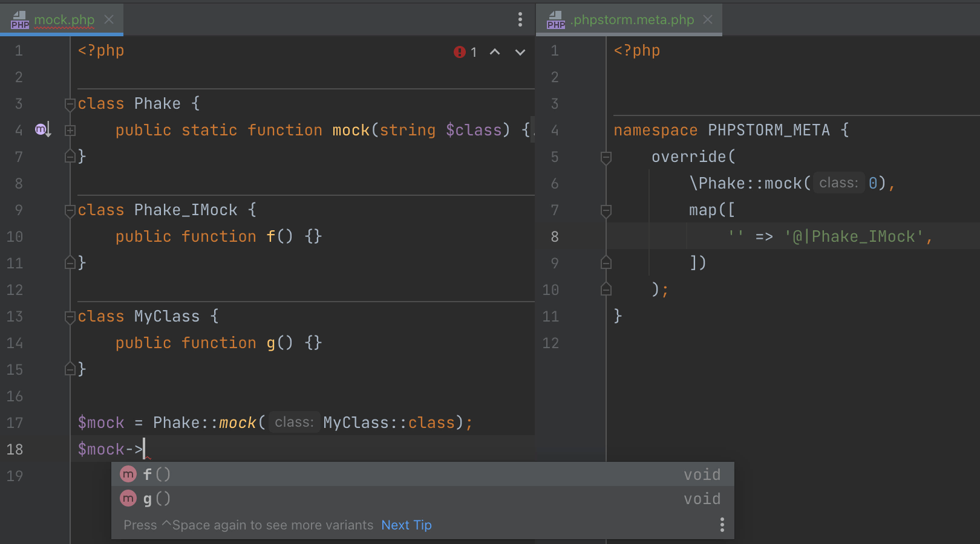Jump to next highlighted error arrow
980x544 pixels.
(520, 53)
